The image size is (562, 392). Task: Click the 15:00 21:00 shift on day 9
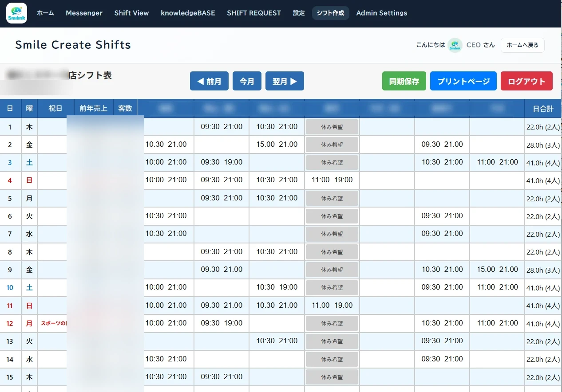tap(498, 270)
